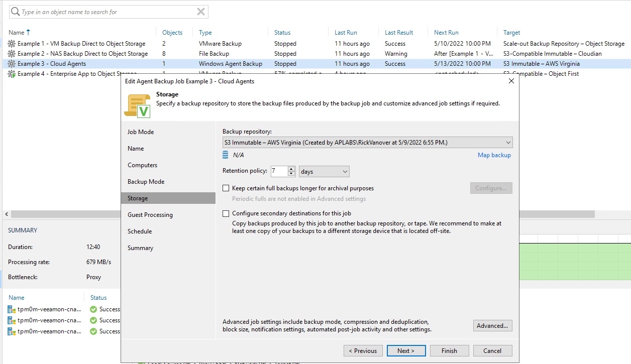Click the disabled Configure button
The width and height of the screenshot is (631, 364).
(x=491, y=188)
